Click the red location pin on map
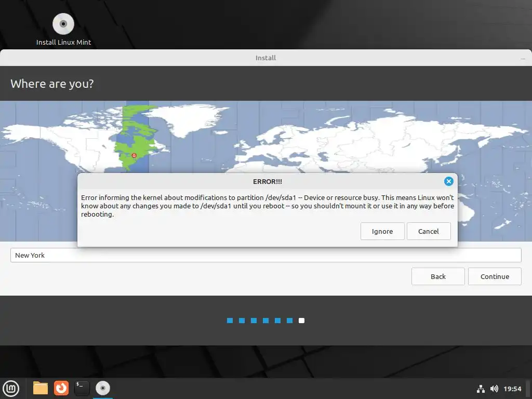The width and height of the screenshot is (532, 399). [x=134, y=156]
